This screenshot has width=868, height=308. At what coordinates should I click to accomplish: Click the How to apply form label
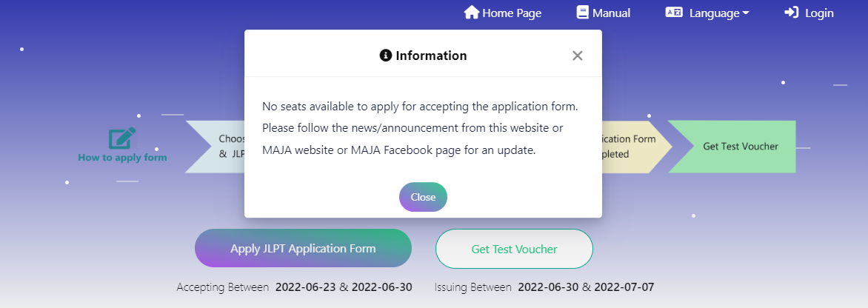click(x=122, y=158)
